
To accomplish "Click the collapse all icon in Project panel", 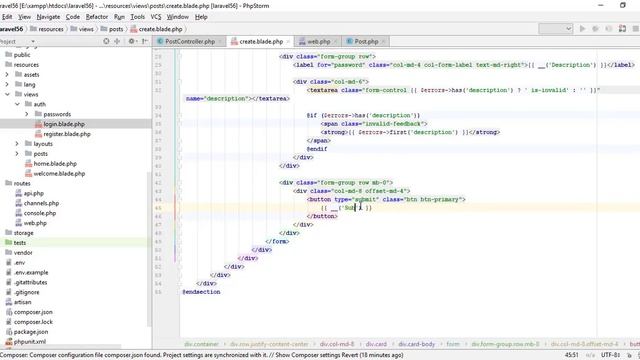I will pyautogui.click(x=117, y=41).
